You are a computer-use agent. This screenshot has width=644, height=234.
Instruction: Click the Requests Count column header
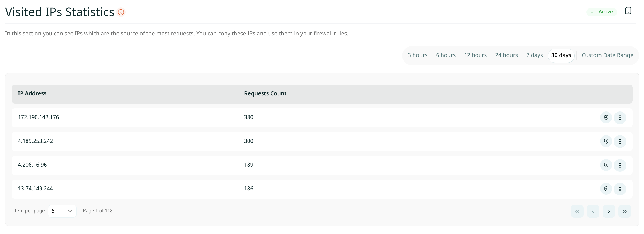[x=265, y=93]
